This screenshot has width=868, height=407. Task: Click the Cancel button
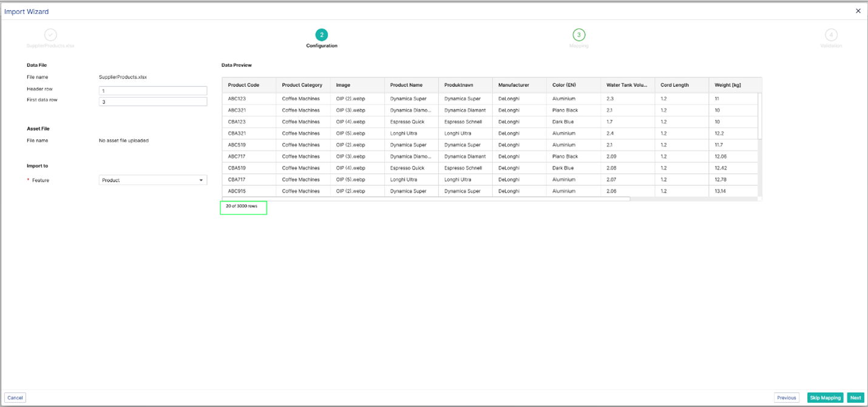15,398
